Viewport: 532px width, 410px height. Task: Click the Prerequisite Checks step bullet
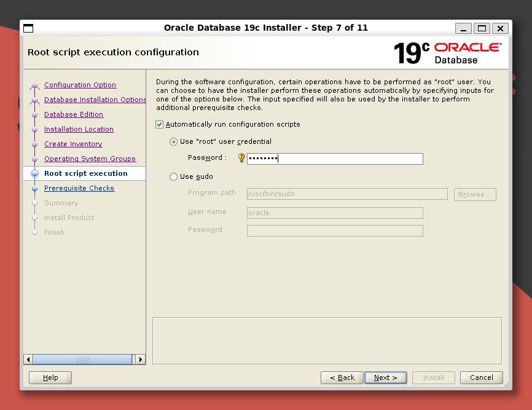coord(35,189)
